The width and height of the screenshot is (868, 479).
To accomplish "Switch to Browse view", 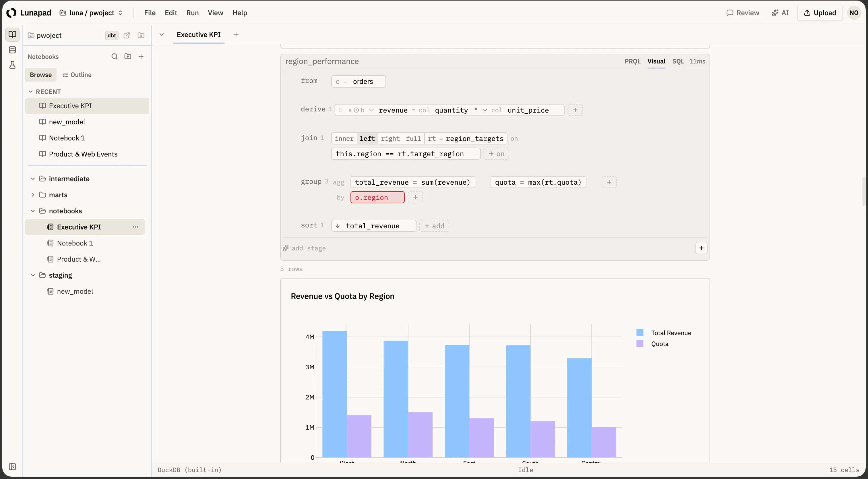I will pos(41,74).
